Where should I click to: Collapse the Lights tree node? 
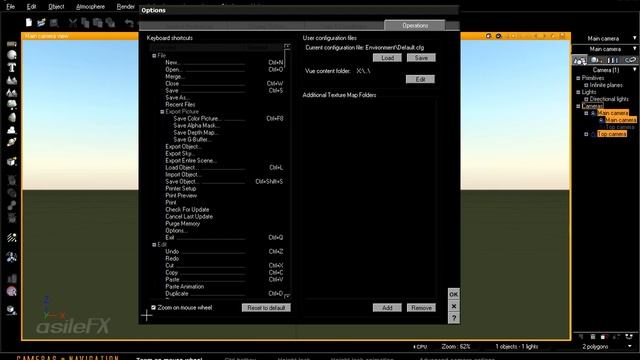click(578, 92)
